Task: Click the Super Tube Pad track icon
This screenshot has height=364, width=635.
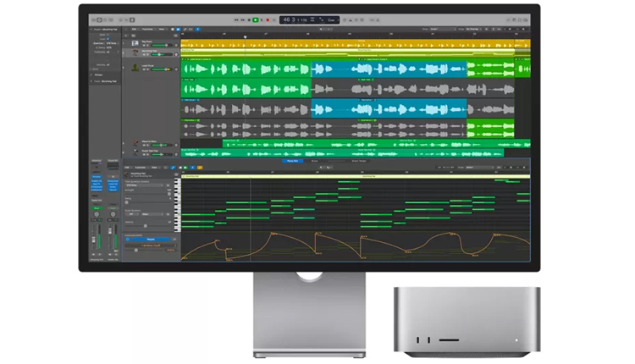Action: pyautogui.click(x=135, y=153)
